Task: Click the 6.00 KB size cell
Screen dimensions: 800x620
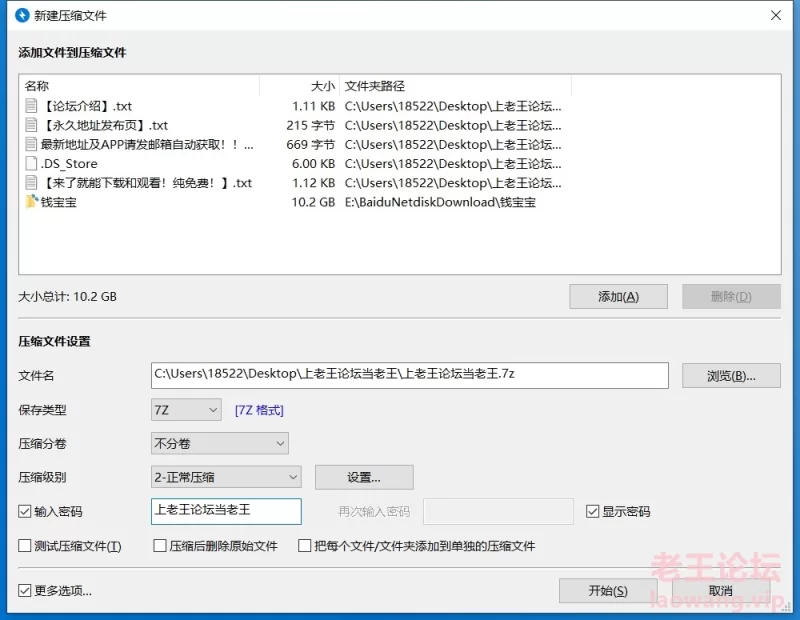Action: (313, 164)
